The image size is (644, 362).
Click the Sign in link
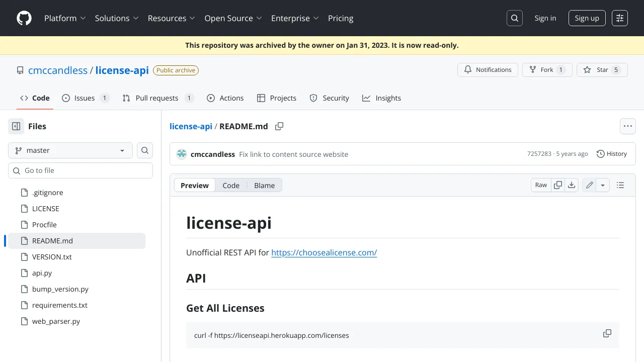[x=545, y=18]
